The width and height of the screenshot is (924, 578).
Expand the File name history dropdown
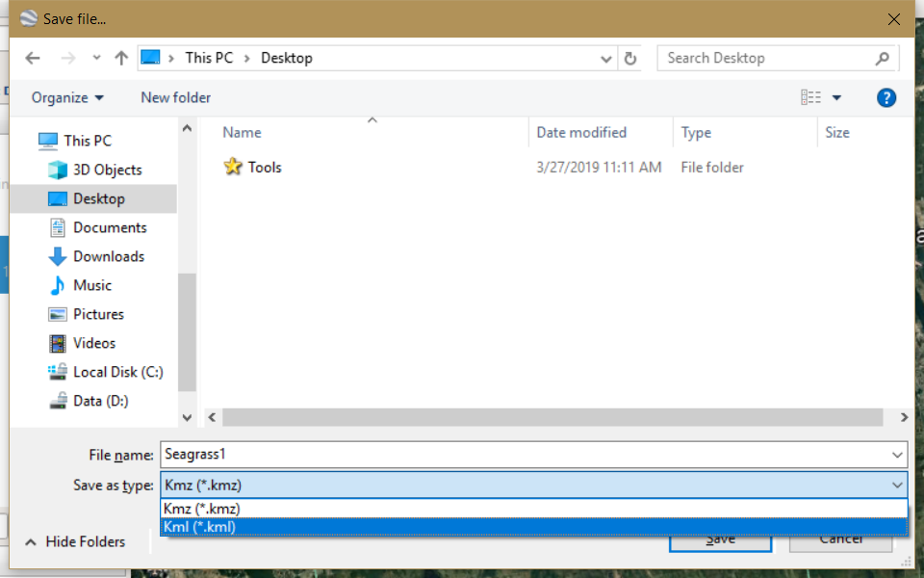[897, 455]
